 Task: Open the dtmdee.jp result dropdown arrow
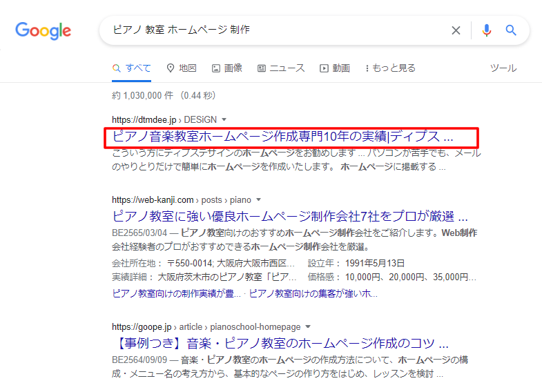(224, 119)
